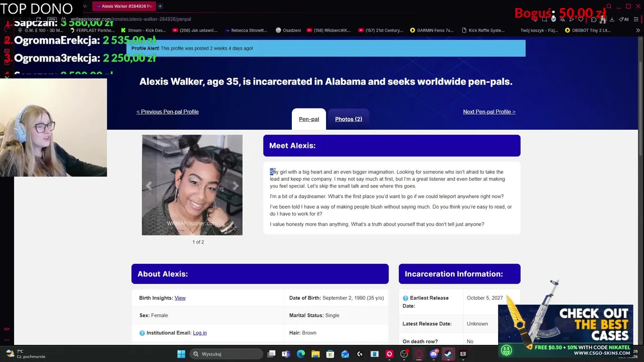
Task: Click the About Alexis section header
Action: [x=260, y=274]
